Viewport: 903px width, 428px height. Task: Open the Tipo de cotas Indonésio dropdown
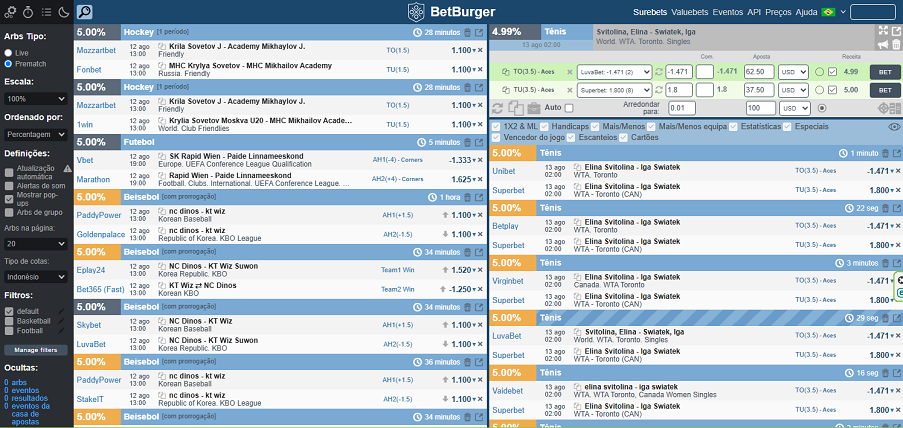click(36, 277)
